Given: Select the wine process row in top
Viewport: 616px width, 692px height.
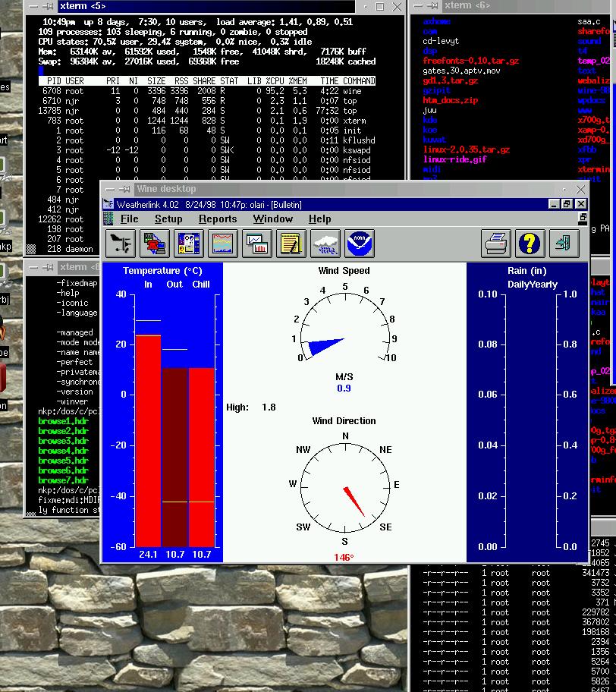Looking at the screenshot, I should pos(207,91).
